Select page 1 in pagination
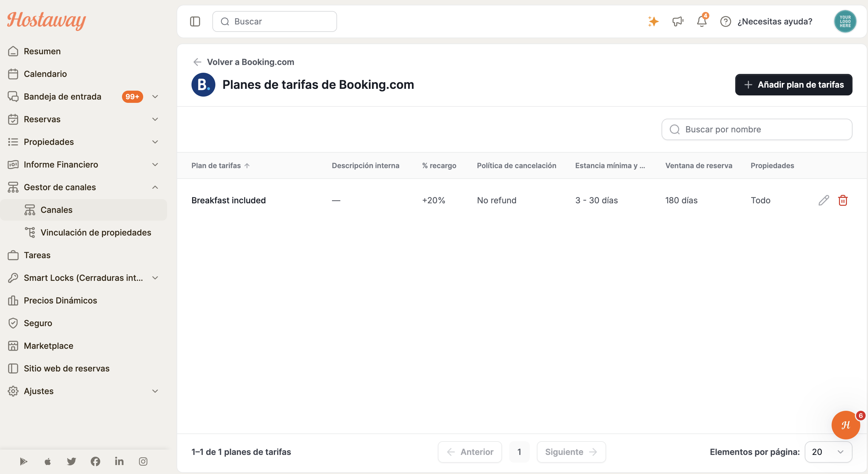This screenshot has height=474, width=868. click(x=519, y=452)
